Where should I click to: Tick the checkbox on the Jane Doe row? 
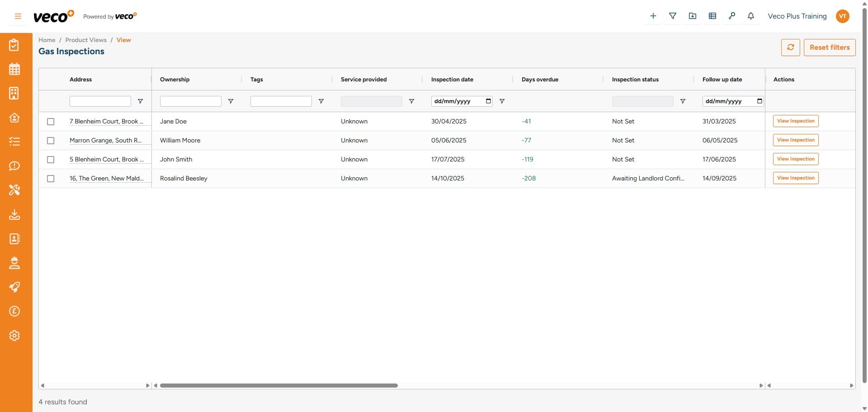coord(51,121)
